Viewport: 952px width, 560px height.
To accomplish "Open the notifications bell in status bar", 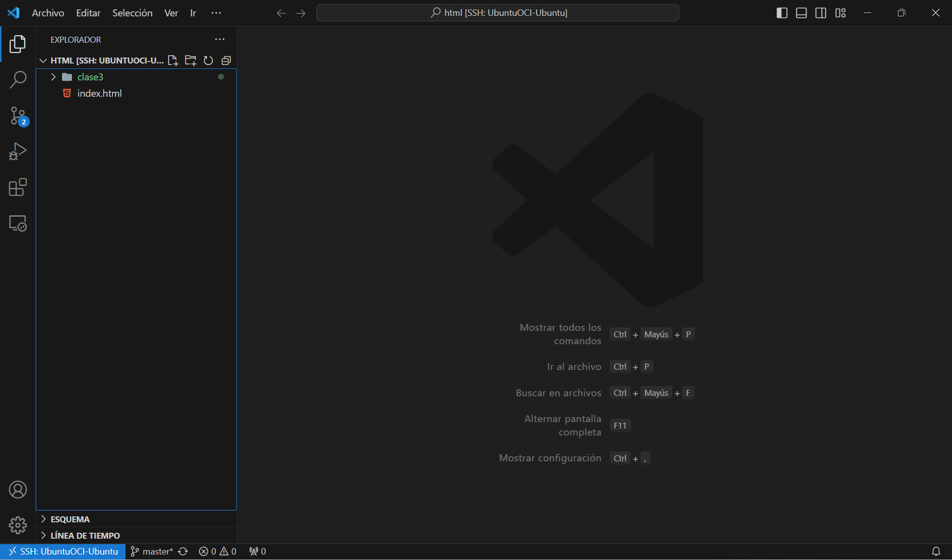I will pos(936,552).
